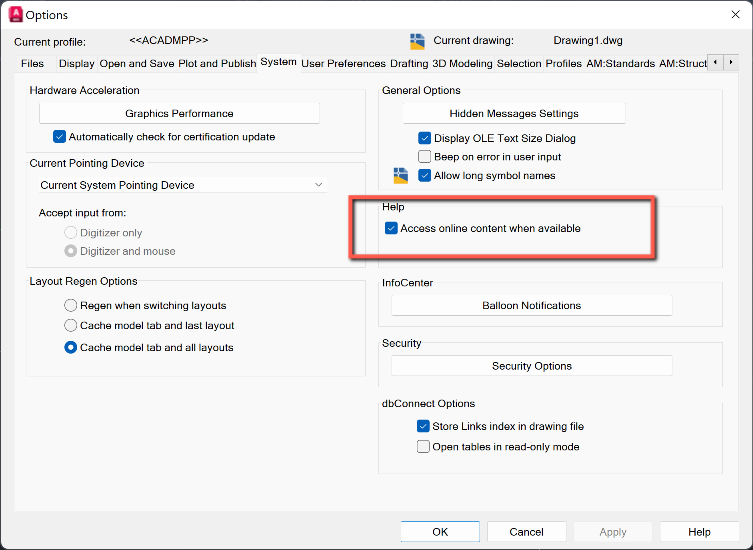The width and height of the screenshot is (753, 550).
Task: Enable Beep on error in user input
Action: [x=424, y=157]
